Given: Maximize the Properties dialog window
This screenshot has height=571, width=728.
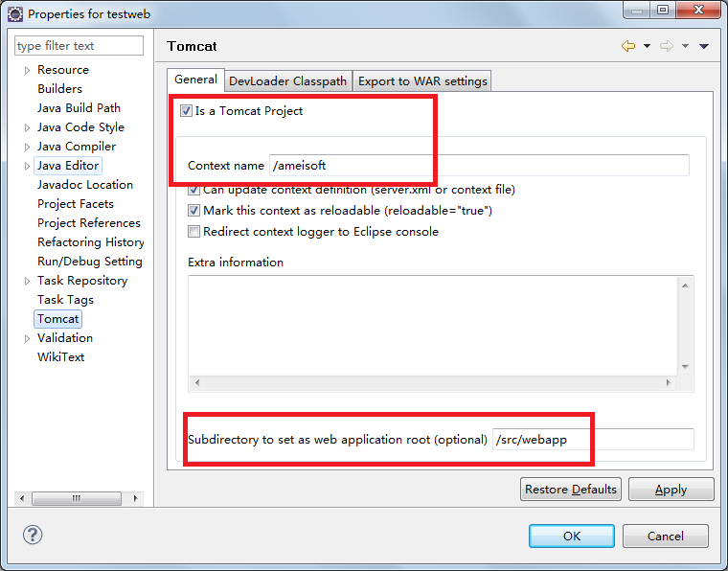Looking at the screenshot, I should (x=663, y=10).
